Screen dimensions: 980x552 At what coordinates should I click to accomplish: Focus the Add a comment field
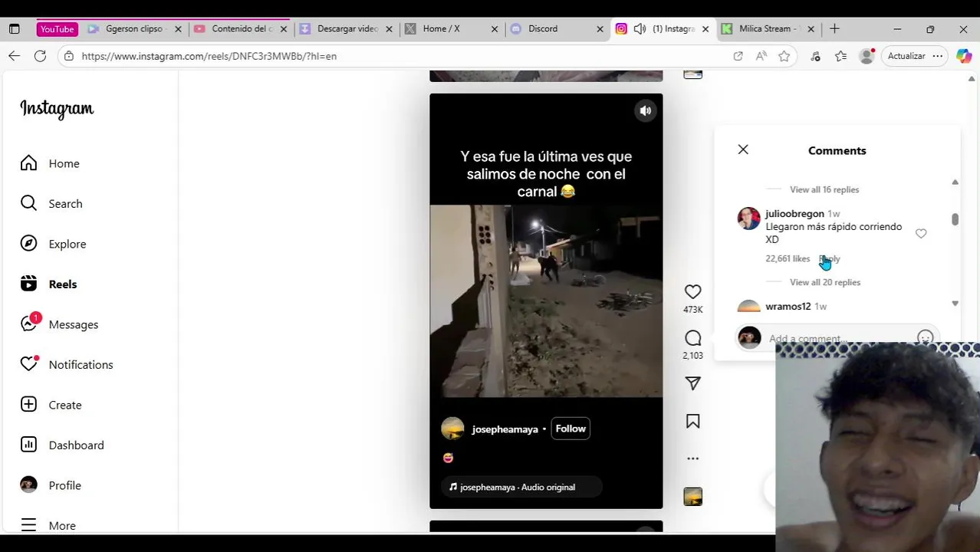837,338
